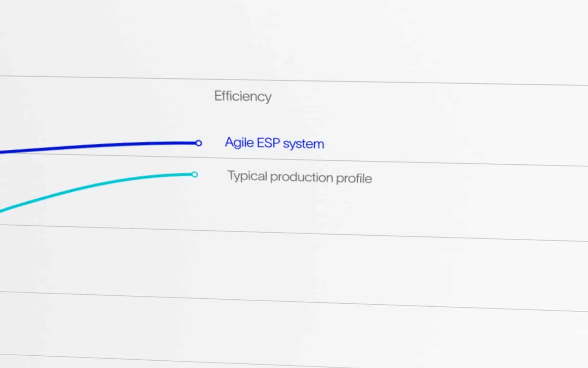Image resolution: width=588 pixels, height=368 pixels.
Task: Click the word 'ESP' in the blue label
Action: pos(268,143)
